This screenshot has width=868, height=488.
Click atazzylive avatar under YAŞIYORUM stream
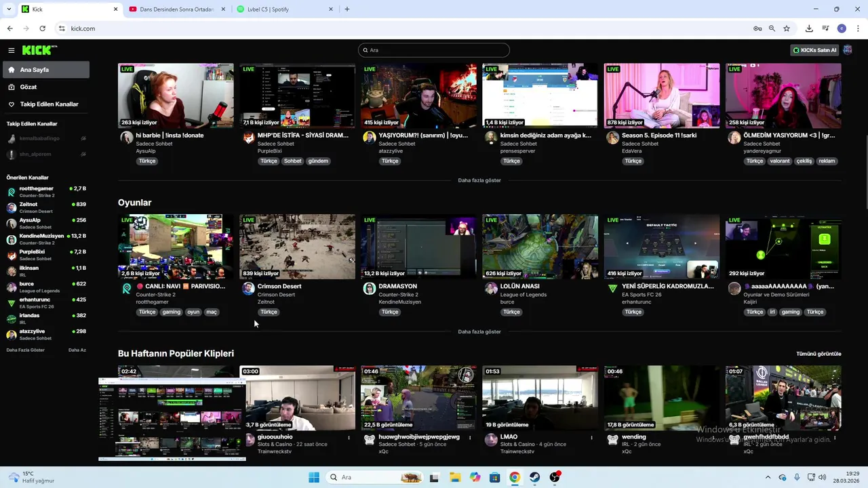click(x=369, y=138)
